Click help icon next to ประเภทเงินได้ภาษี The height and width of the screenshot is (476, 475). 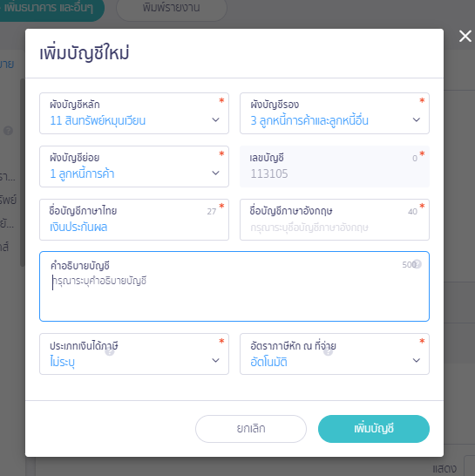(110, 351)
